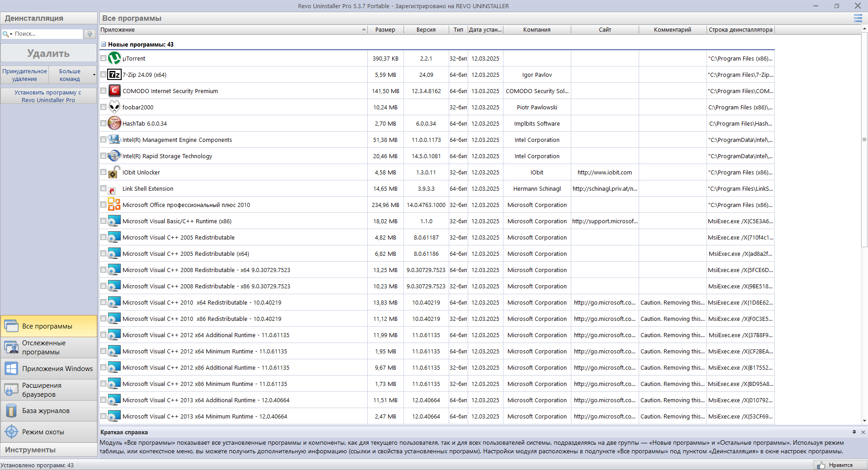This screenshot has height=470, width=868.
Task: Click the Расширения браузеров sidebar icon
Action: point(11,390)
